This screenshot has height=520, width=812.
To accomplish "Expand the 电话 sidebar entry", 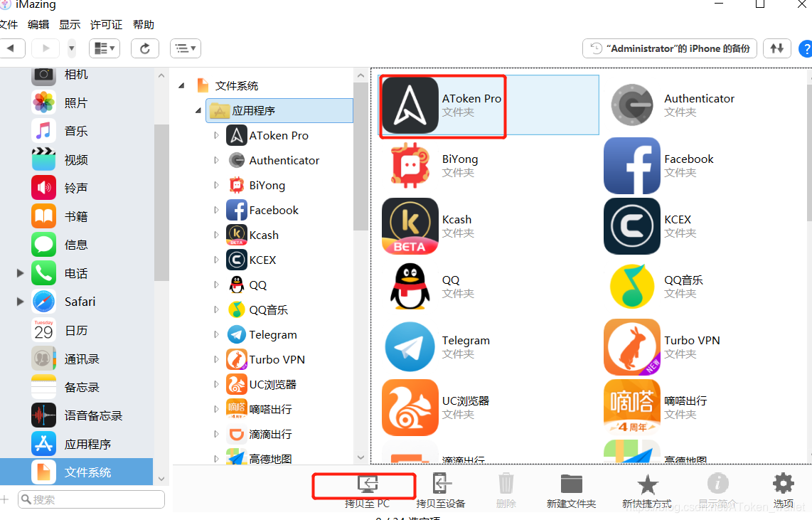I will (x=20, y=273).
